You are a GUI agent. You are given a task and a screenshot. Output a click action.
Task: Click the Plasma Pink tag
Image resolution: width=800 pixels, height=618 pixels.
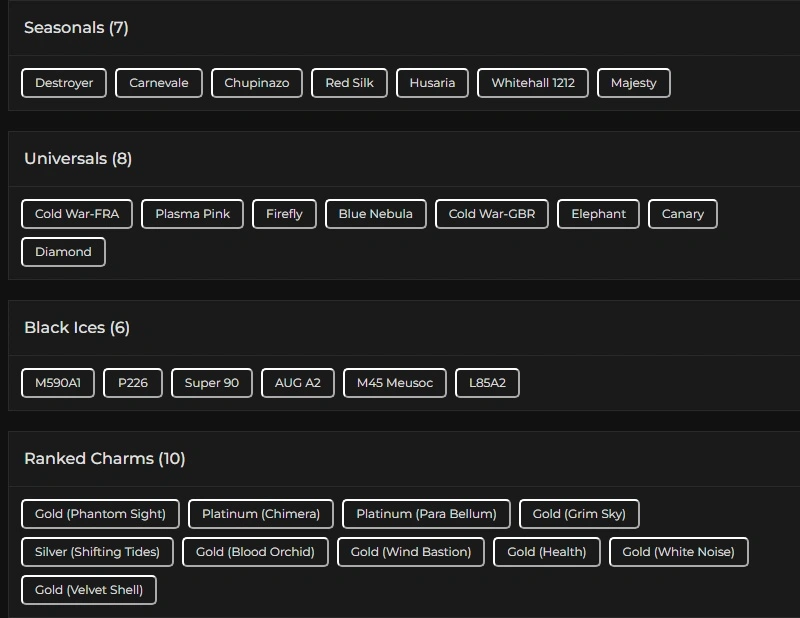pos(193,214)
